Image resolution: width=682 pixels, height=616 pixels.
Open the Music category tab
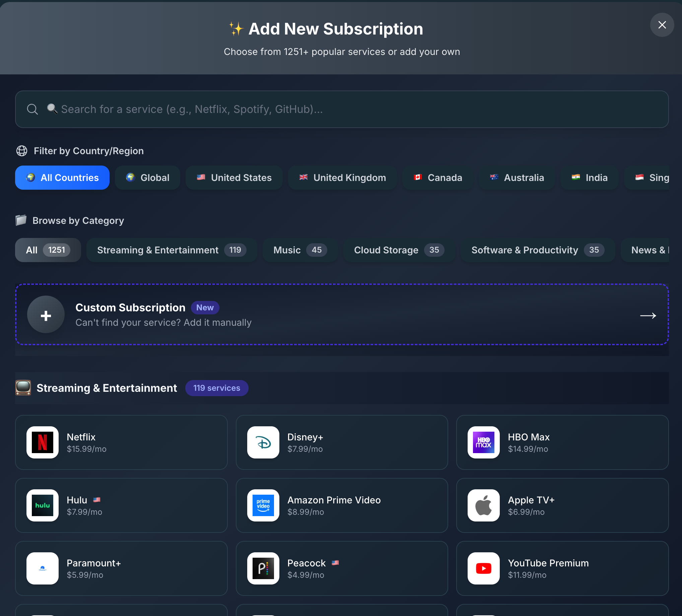300,250
